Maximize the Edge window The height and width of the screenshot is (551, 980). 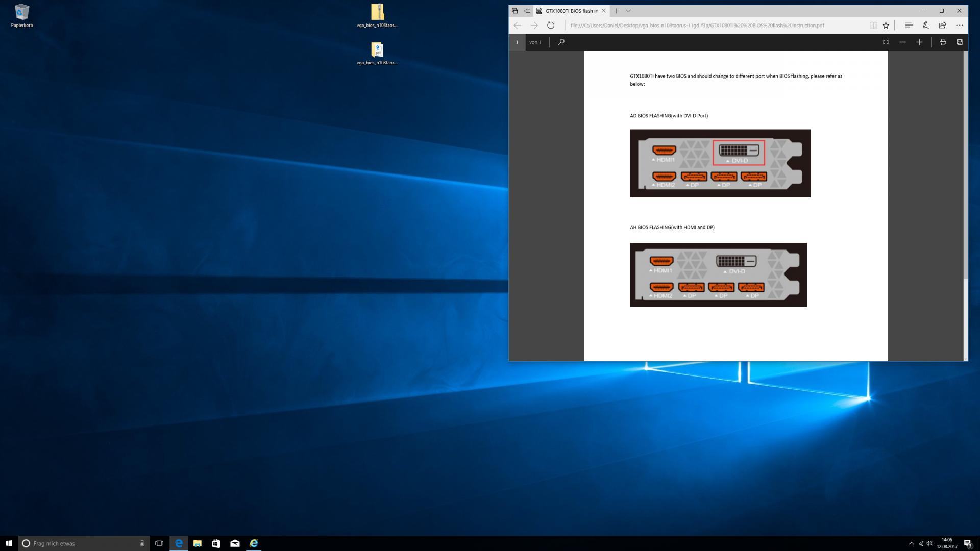point(942,11)
